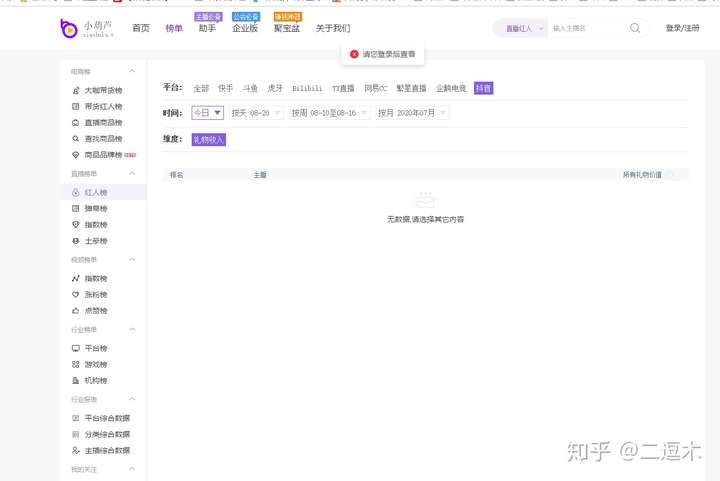Click the icon beside 游戏榜
720x481 pixels.
(x=76, y=364)
